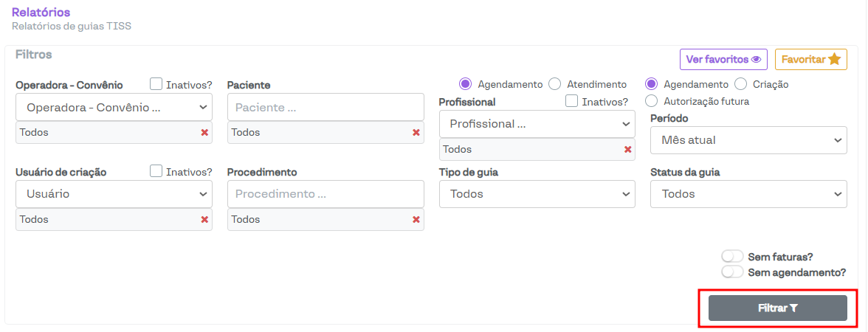Click the Paciente search field
This screenshot has height=332, width=868.
pos(325,107)
